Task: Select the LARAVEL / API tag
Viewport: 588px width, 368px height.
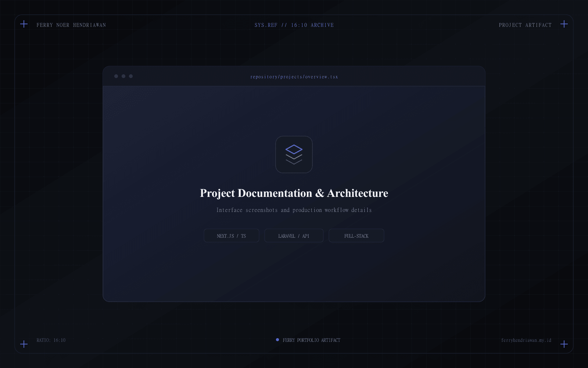Action: [x=294, y=236]
